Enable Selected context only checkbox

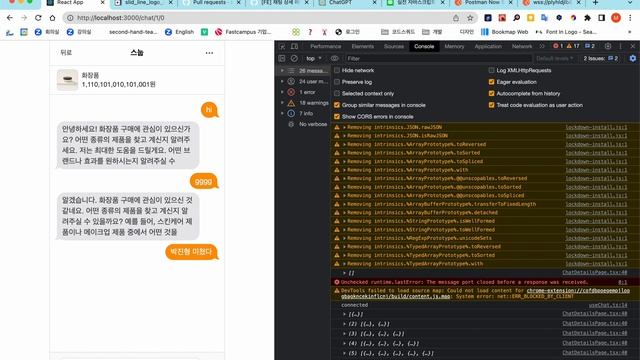coord(337,93)
